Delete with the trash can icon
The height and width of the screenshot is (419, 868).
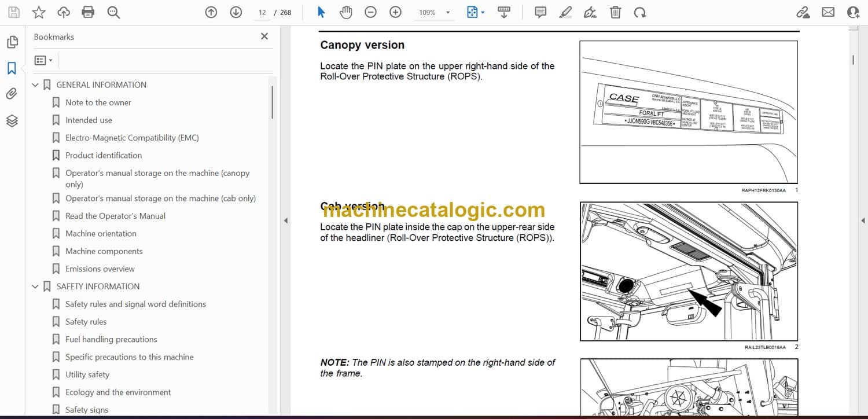pyautogui.click(x=616, y=12)
